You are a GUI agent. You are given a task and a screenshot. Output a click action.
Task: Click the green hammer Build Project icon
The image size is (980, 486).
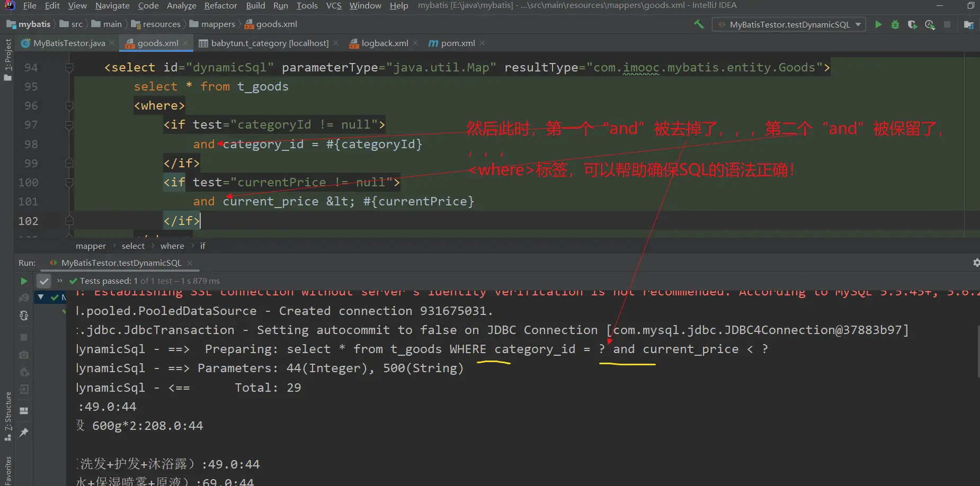click(699, 24)
